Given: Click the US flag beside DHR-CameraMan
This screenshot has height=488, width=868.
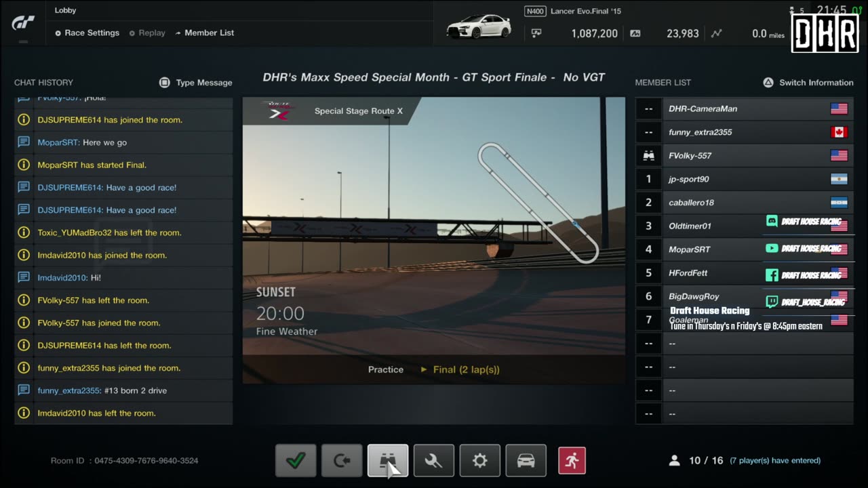Looking at the screenshot, I should coord(839,108).
